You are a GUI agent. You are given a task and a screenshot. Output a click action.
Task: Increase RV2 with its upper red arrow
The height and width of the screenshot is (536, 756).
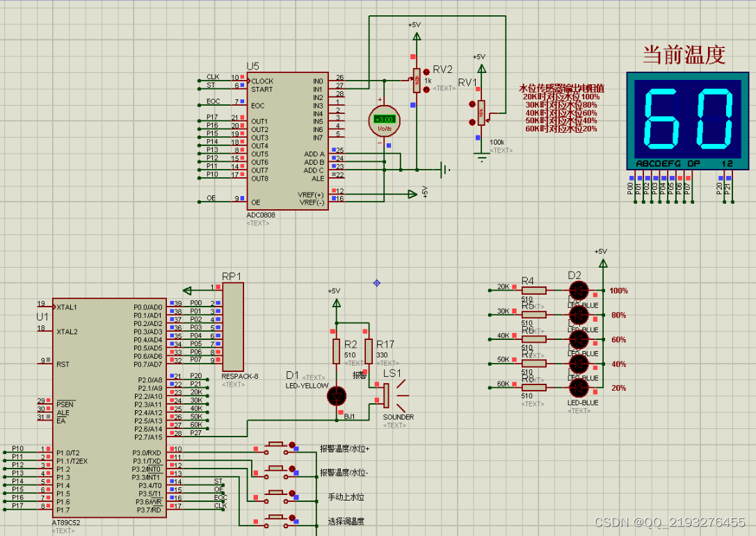pyautogui.click(x=426, y=72)
